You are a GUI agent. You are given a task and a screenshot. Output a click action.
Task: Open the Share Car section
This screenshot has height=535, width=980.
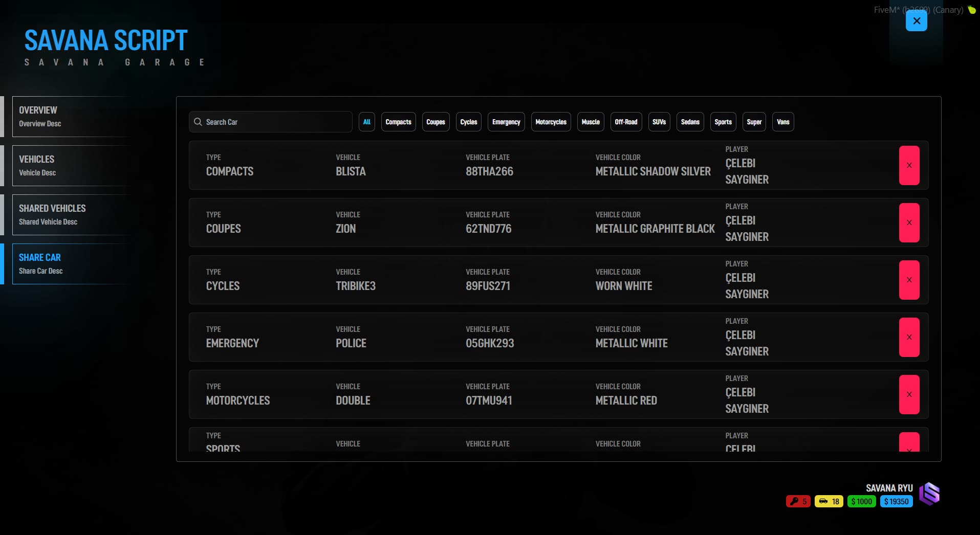[x=71, y=264]
